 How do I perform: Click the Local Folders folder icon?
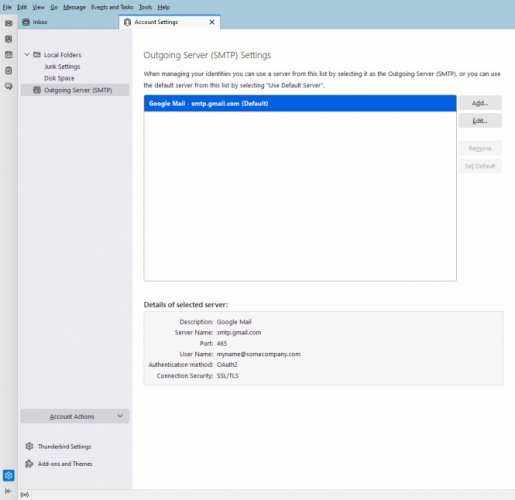click(37, 54)
